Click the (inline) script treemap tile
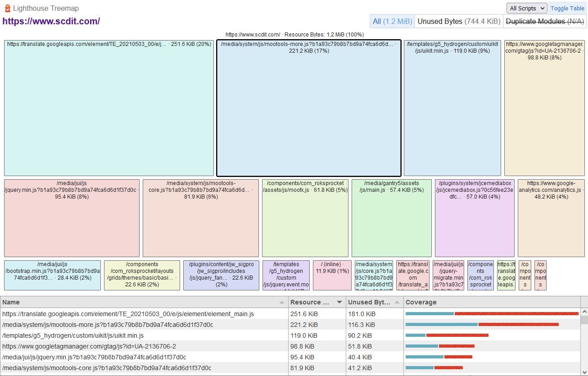The height and width of the screenshot is (376, 588). tap(332, 276)
